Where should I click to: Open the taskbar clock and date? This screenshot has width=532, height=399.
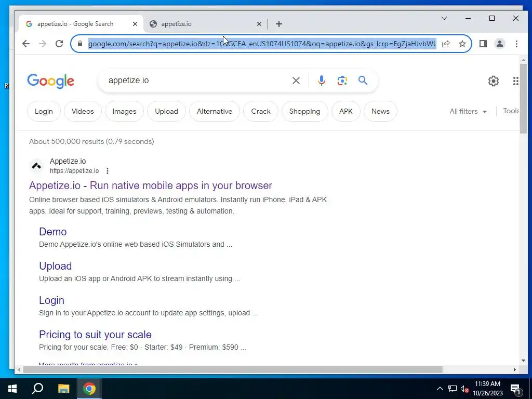pos(487,389)
